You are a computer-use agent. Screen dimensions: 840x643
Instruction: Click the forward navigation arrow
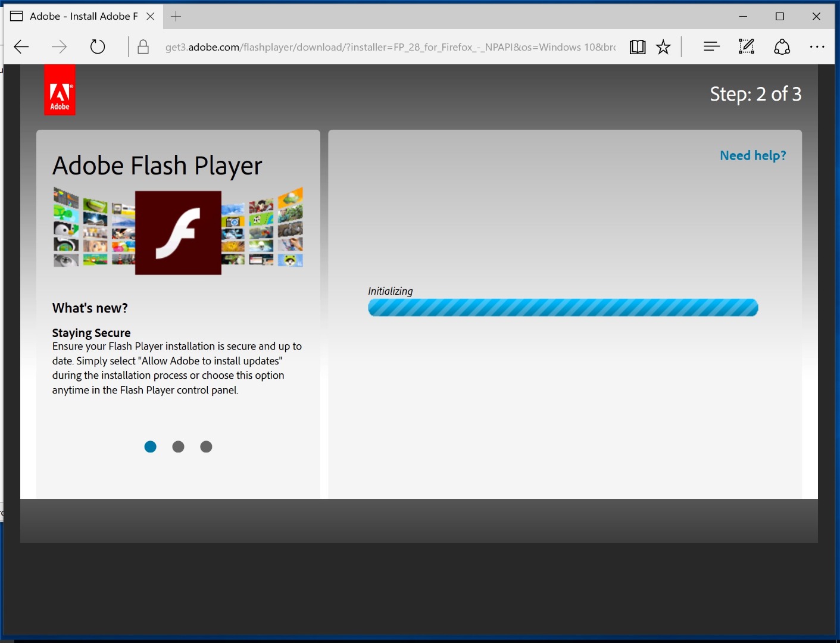[59, 47]
